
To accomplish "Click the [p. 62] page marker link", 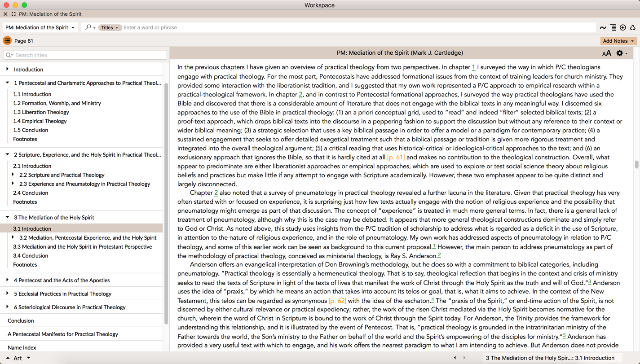I will pyautogui.click(x=337, y=301).
